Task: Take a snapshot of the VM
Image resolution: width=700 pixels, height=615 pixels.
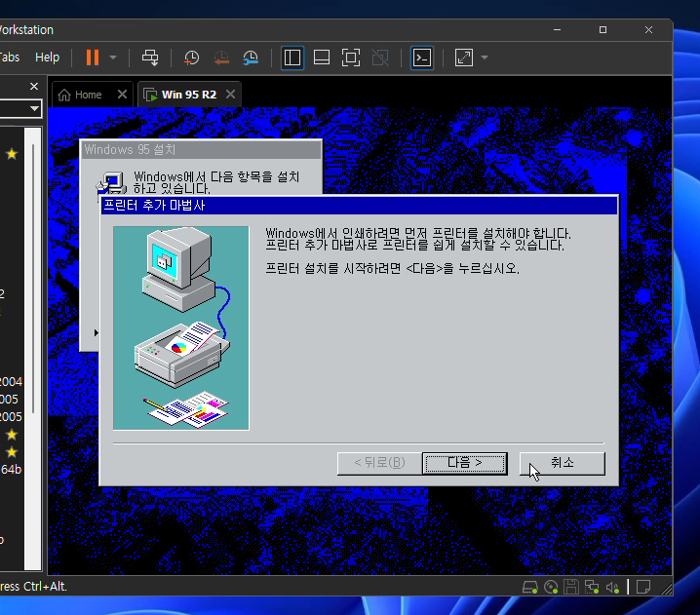Action: (191, 58)
